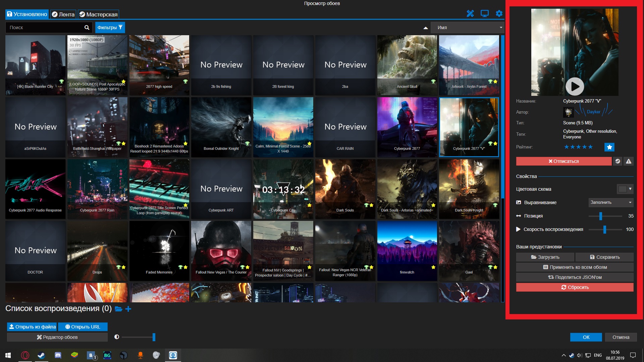Open settings via the gear icon
This screenshot has width=644, height=362.
pyautogui.click(x=499, y=14)
